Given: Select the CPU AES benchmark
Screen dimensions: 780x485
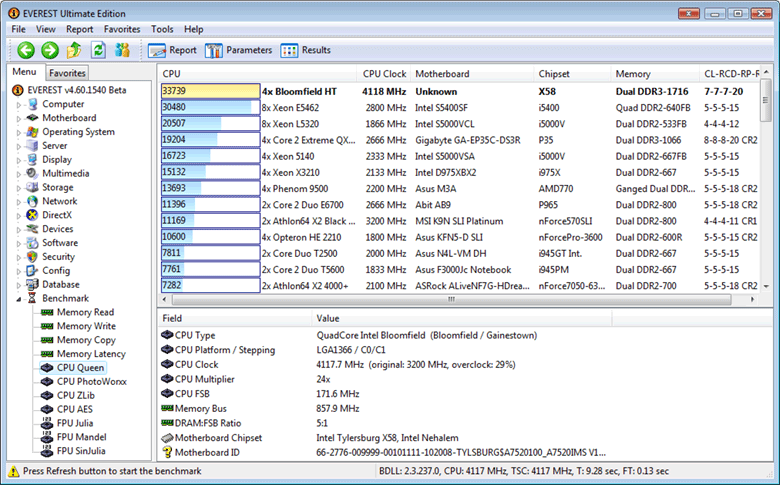Looking at the screenshot, I should click(75, 409).
